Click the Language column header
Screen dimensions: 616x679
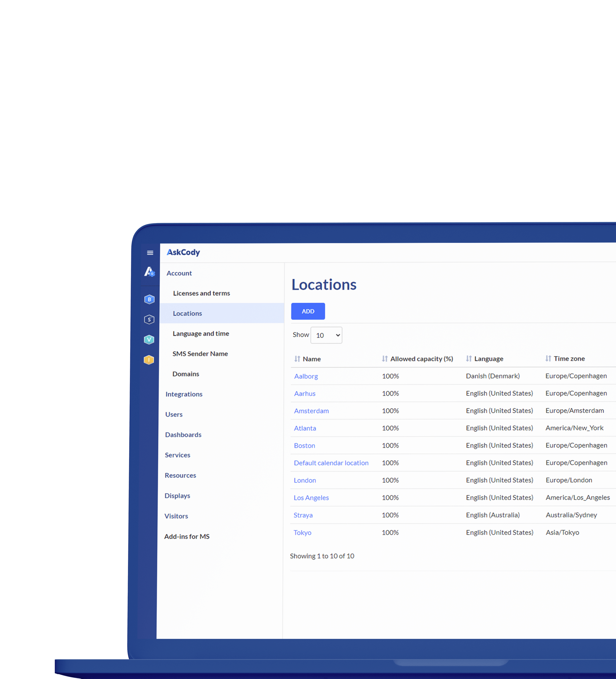pyautogui.click(x=488, y=359)
